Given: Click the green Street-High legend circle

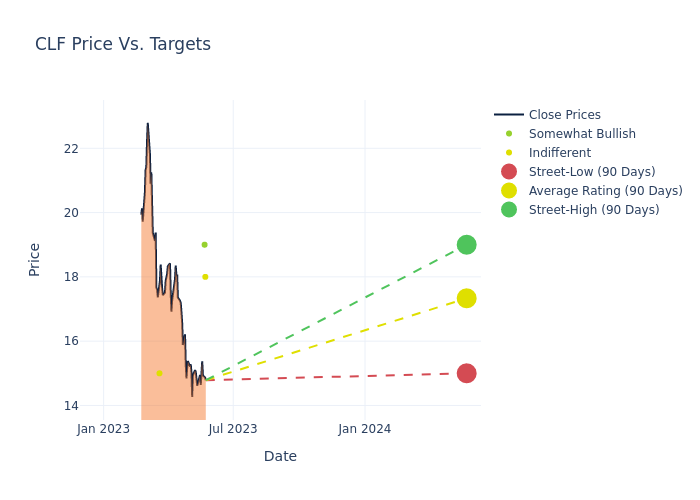Looking at the screenshot, I should coord(509,210).
